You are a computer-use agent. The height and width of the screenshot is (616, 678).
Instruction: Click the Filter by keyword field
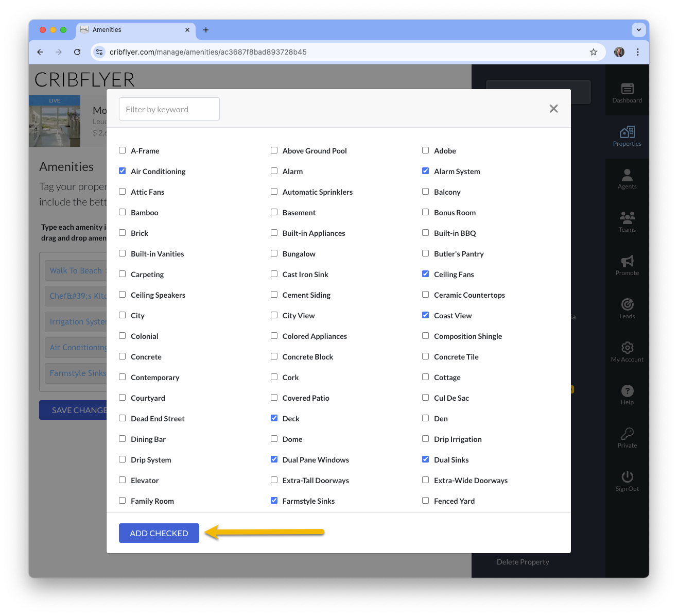tap(169, 109)
